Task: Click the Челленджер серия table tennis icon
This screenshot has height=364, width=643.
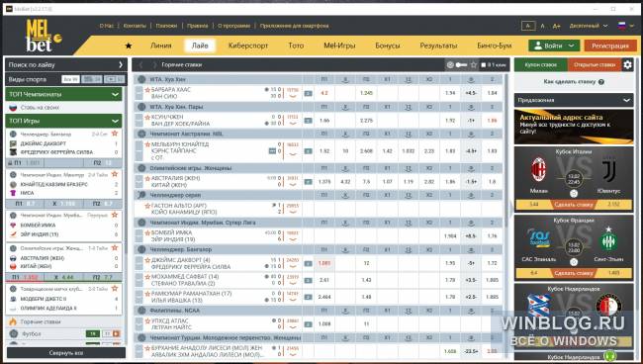Action: click(x=141, y=195)
